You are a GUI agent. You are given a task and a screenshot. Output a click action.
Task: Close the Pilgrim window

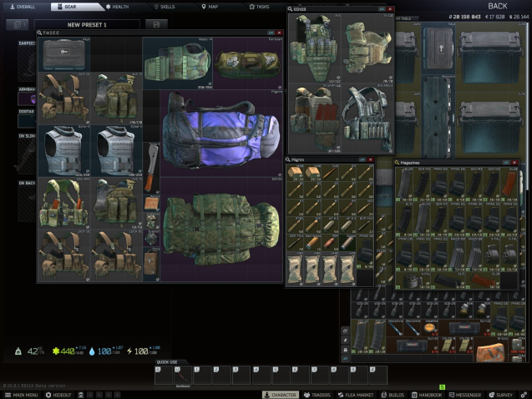coord(371,159)
